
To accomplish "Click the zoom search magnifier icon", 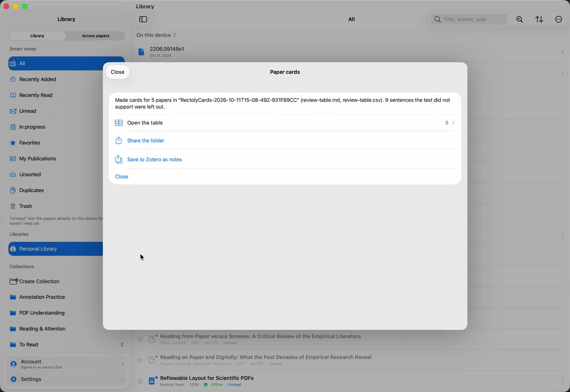I will pos(520,19).
